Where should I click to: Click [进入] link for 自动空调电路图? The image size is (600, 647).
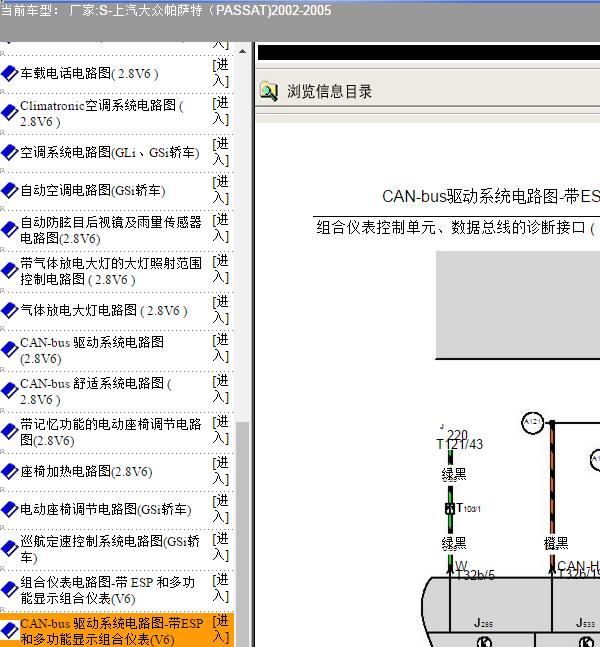[221, 190]
